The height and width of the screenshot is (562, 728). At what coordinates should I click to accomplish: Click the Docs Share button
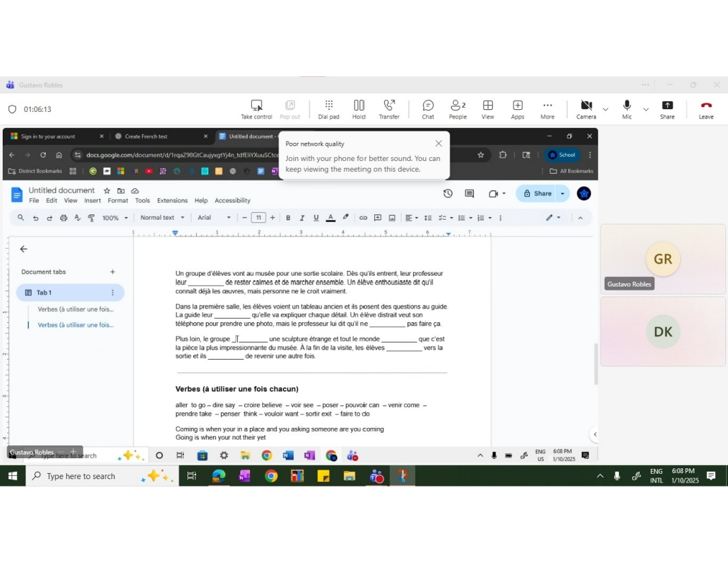click(x=537, y=193)
